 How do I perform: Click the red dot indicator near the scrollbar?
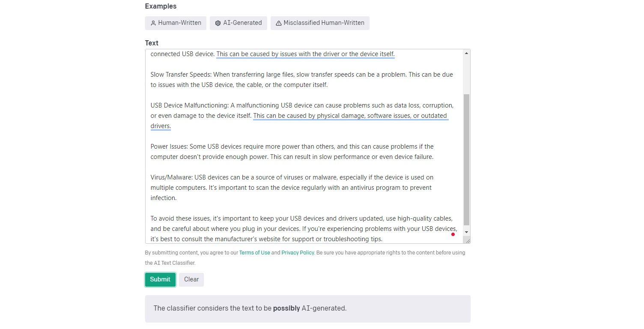453,234
